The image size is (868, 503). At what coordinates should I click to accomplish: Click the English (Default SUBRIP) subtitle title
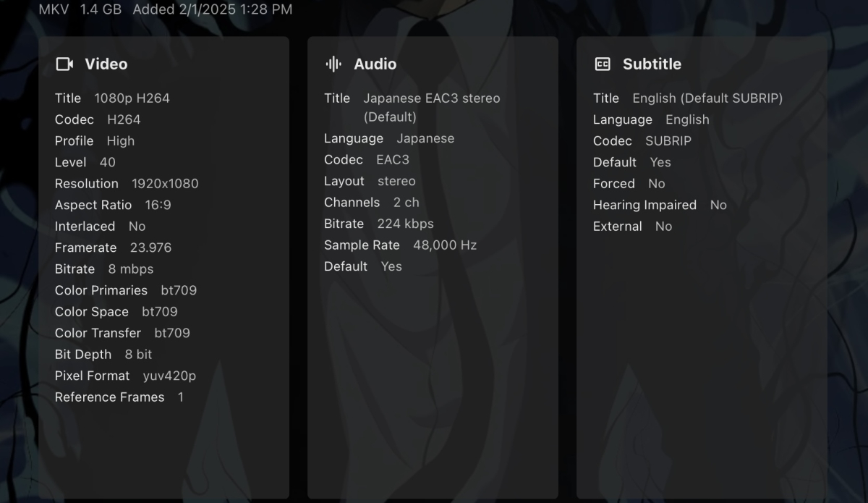click(707, 98)
